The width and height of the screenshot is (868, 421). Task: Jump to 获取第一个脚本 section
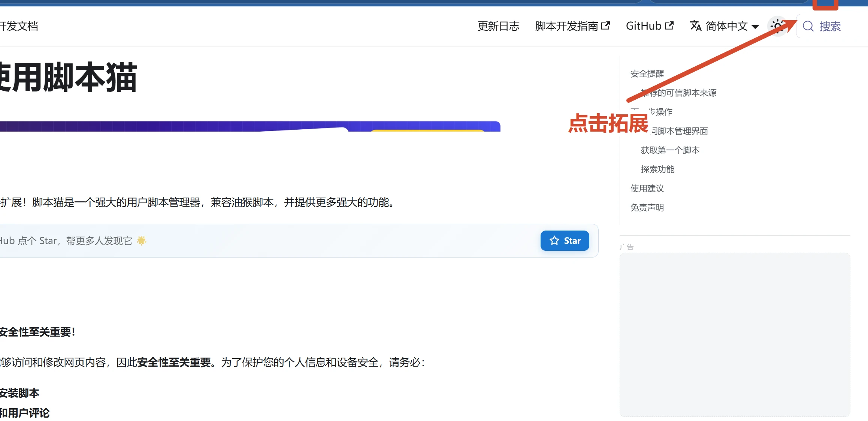[670, 150]
